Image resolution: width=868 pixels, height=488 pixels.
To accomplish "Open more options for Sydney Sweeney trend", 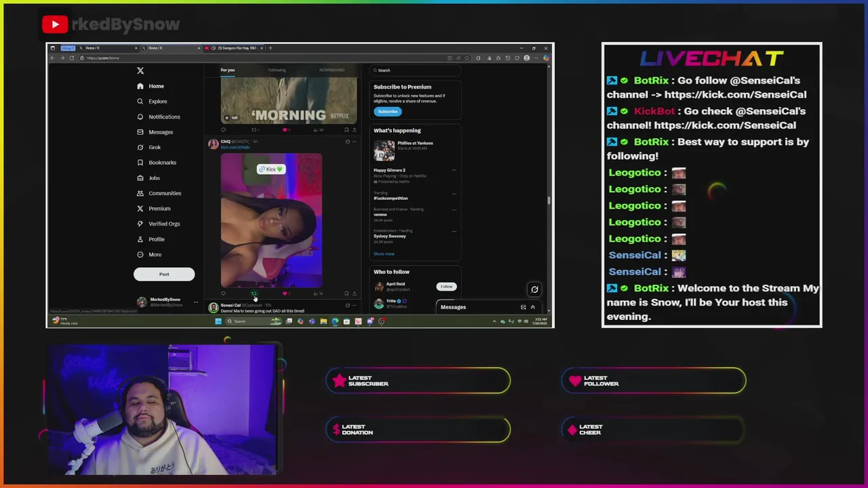I will (454, 232).
